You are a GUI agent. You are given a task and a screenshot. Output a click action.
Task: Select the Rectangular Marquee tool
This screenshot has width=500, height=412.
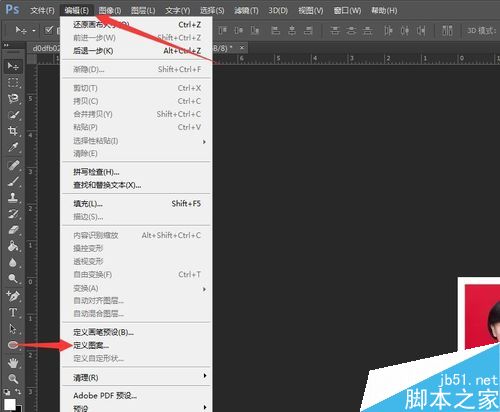point(13,82)
